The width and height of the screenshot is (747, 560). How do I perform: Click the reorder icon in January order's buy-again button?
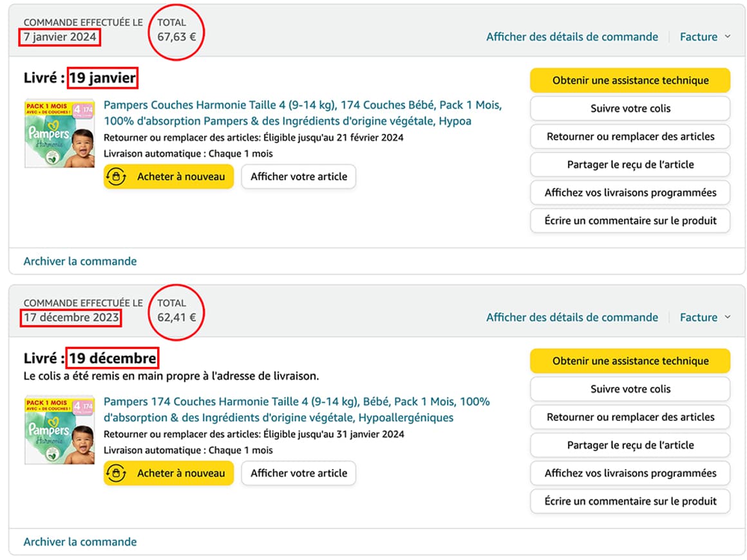[116, 177]
